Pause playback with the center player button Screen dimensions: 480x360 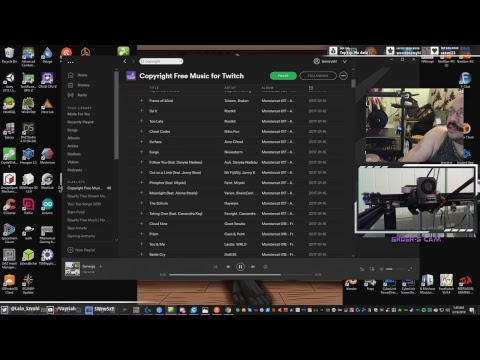coord(240,267)
